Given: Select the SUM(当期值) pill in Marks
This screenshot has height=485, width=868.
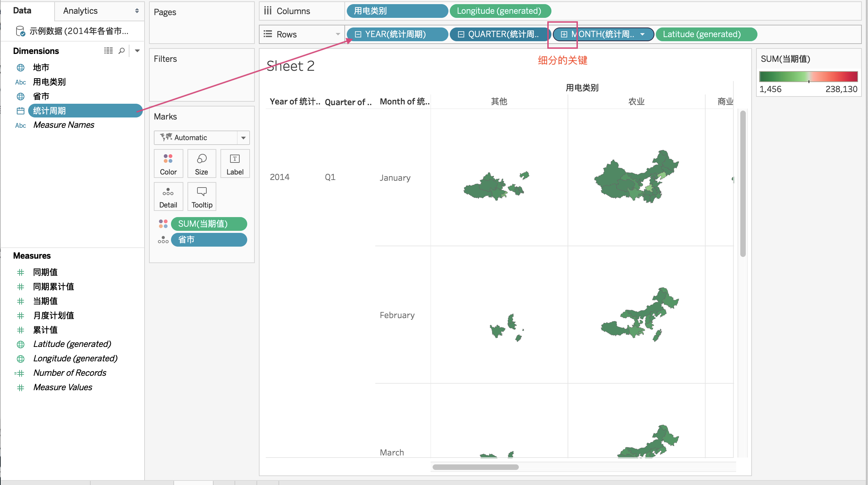Looking at the screenshot, I should (x=209, y=224).
